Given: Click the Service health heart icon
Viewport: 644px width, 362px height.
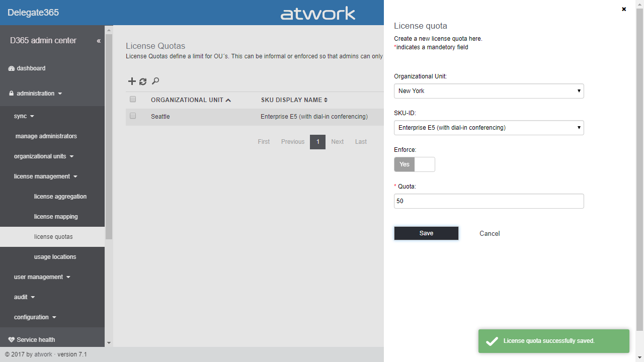Looking at the screenshot, I should [x=12, y=340].
